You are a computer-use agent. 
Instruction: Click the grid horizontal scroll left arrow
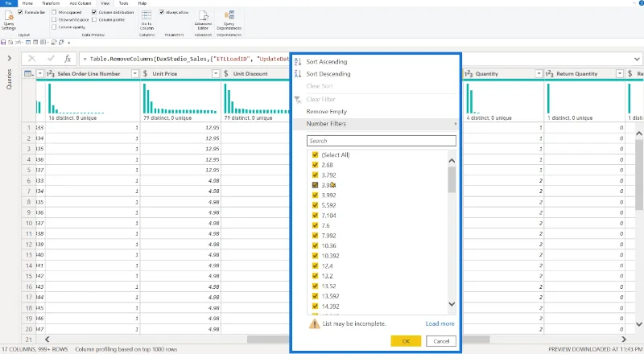click(x=47, y=340)
